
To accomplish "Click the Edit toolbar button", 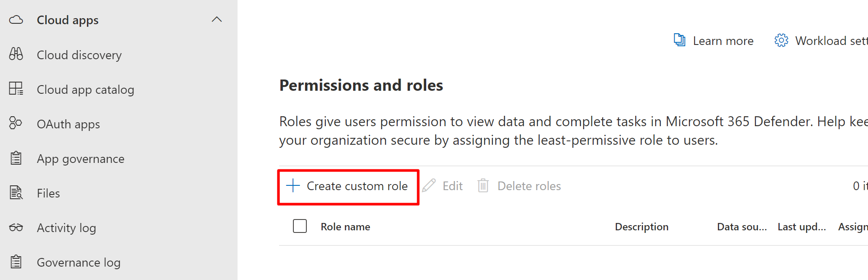I will [x=443, y=186].
